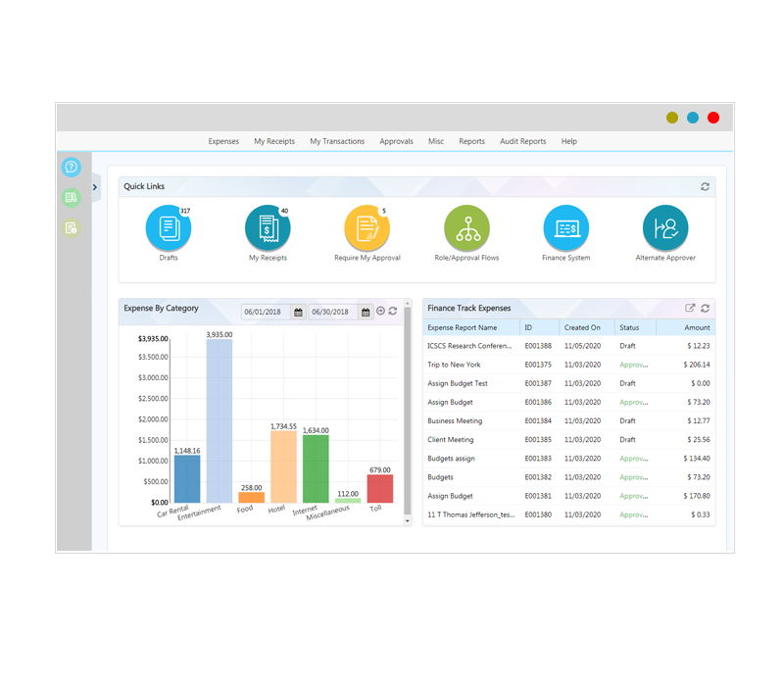Open the Drafts quick link icon

pos(169,228)
